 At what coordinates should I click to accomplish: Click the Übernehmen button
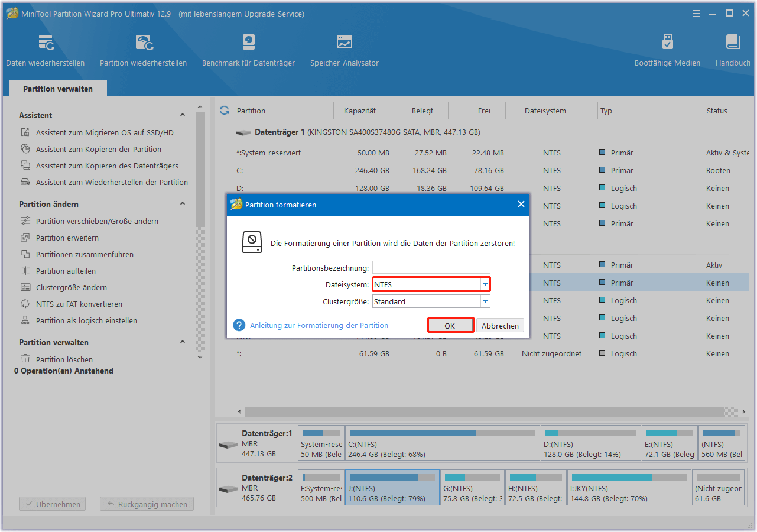(x=53, y=504)
